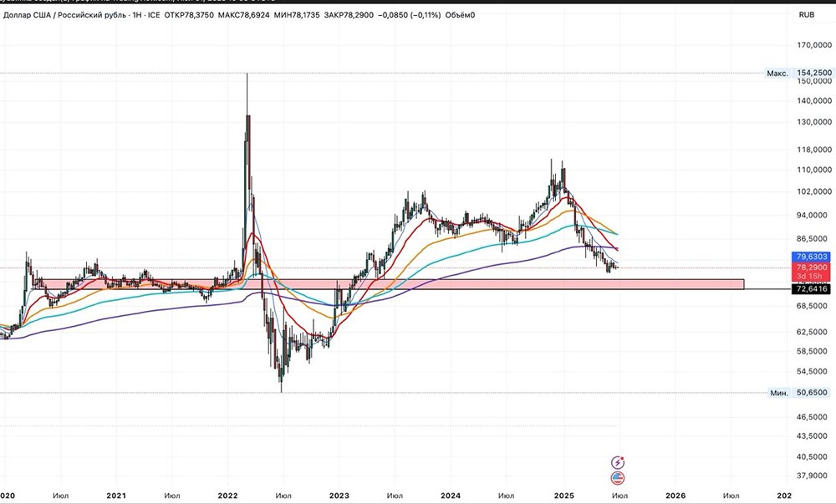Open the lightning-bolt latest news event icon
The height and width of the screenshot is (504, 836).
(618, 462)
